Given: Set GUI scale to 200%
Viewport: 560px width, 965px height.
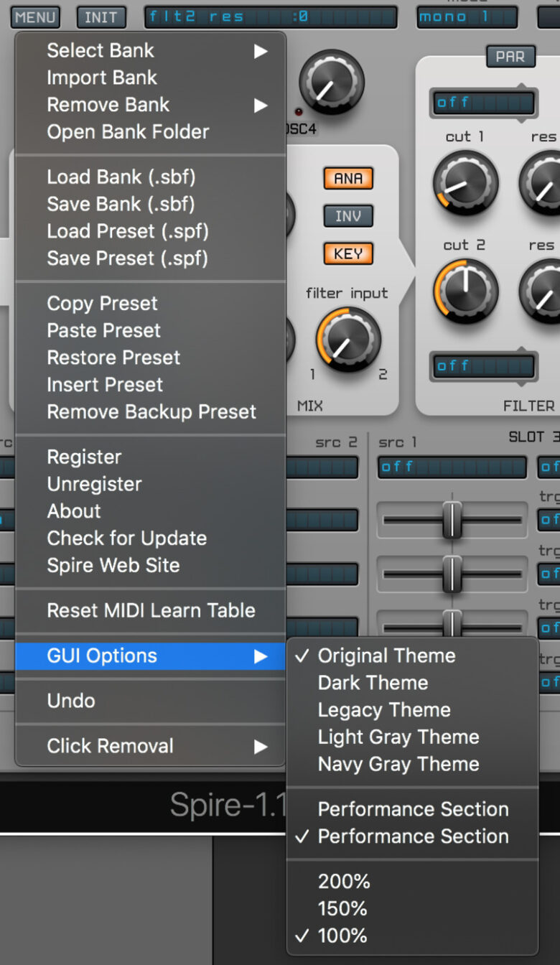Looking at the screenshot, I should tap(413, 882).
